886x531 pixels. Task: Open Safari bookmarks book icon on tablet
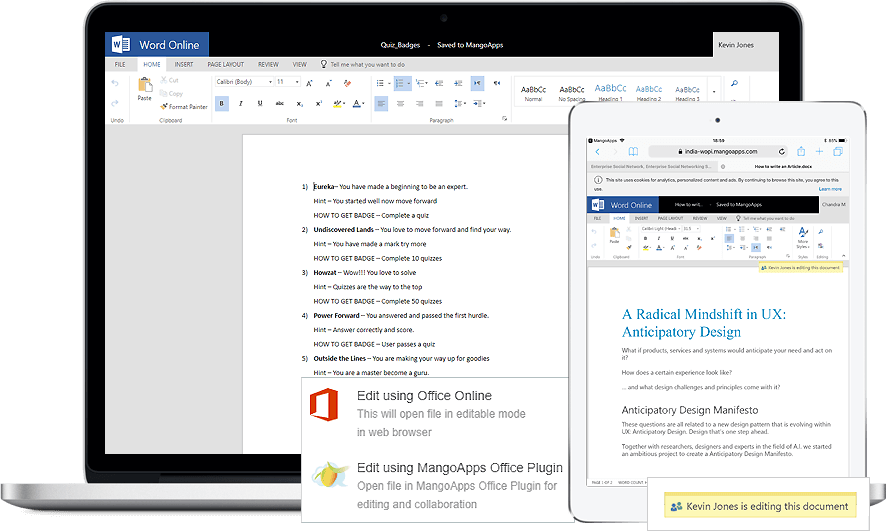(633, 151)
